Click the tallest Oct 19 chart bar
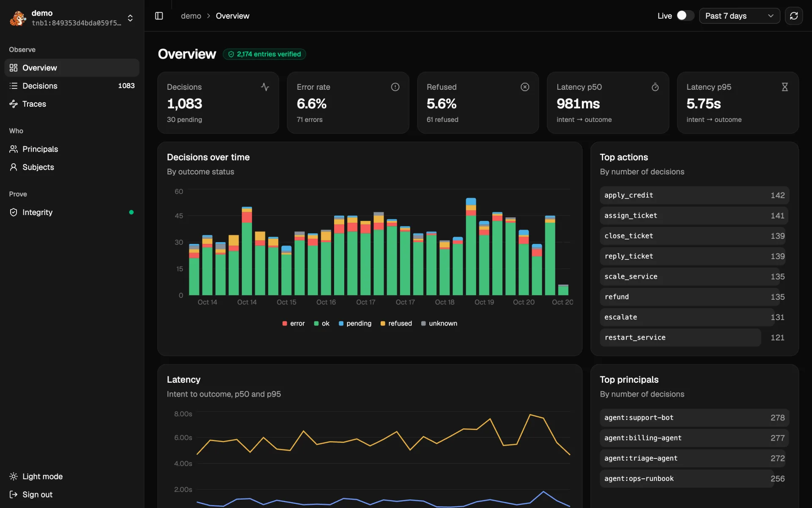 click(471, 246)
